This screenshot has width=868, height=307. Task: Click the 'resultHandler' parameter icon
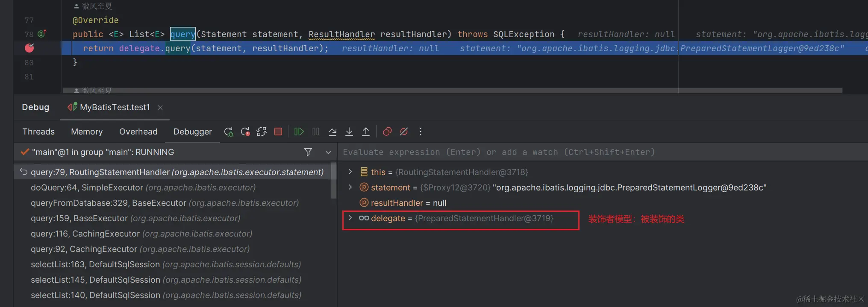[364, 202]
